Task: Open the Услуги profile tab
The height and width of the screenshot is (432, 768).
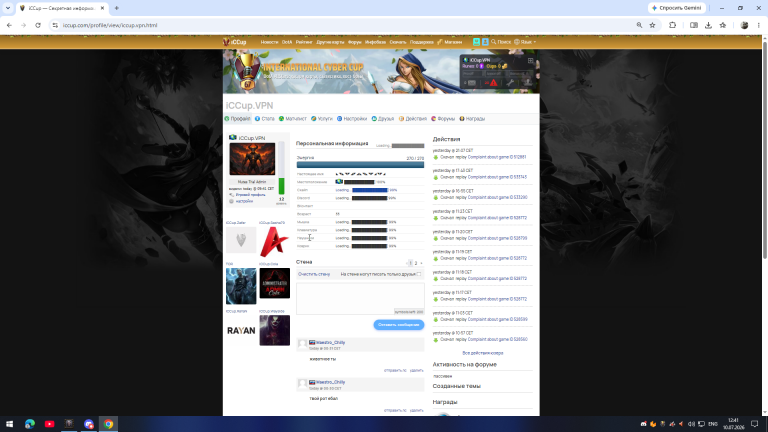Action: pyautogui.click(x=322, y=119)
